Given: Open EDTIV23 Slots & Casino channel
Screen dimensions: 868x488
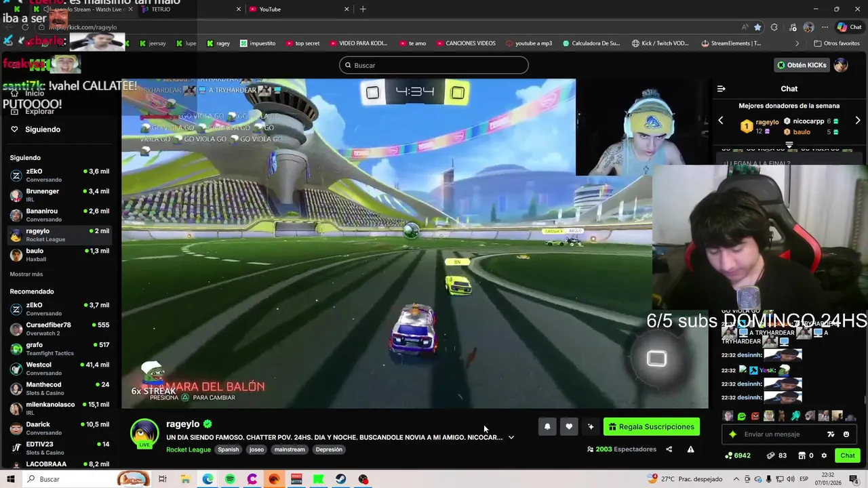Looking at the screenshot, I should pyautogui.click(x=60, y=448).
